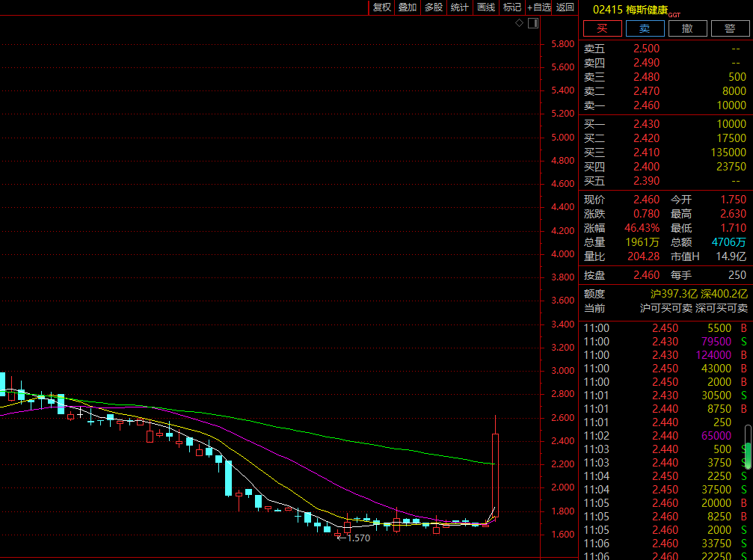Toggle the side panel layout icon

[x=533, y=23]
